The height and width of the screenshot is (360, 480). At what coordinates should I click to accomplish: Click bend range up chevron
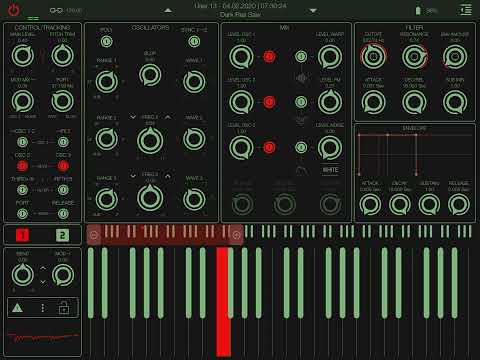[x=43, y=268]
